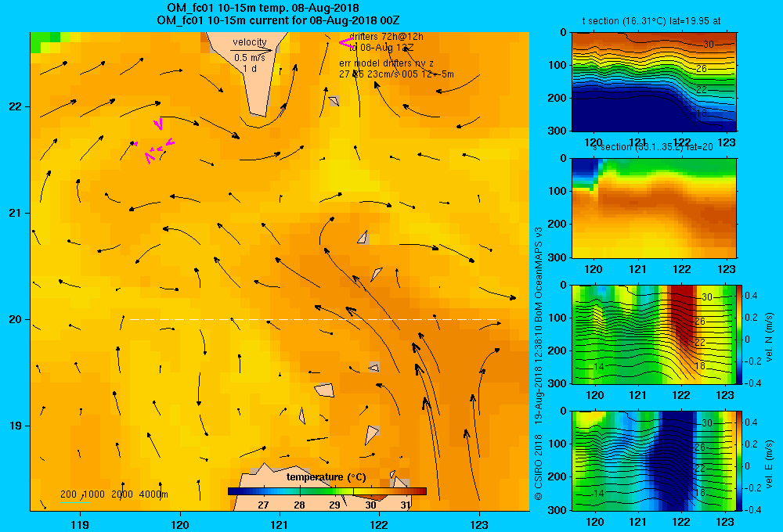Screen dimensions: 783x532
Task: Click the 'drifters 72h@12h' label
Action: coord(387,37)
